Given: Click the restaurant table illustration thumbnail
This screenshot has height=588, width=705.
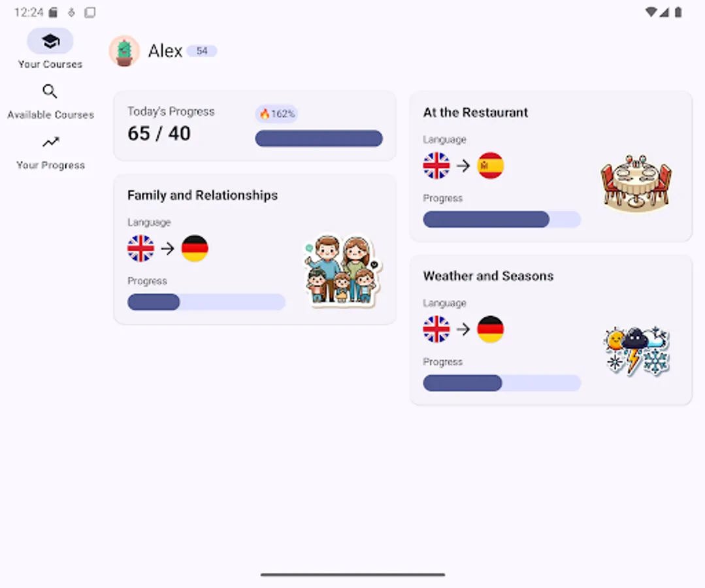Looking at the screenshot, I should (636, 182).
